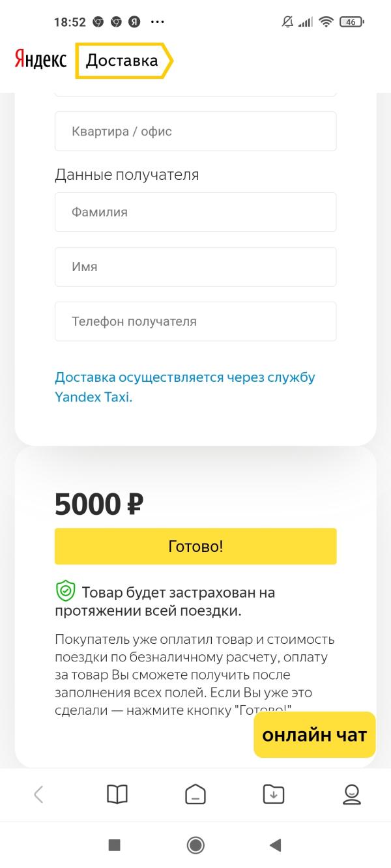Screen dimensions: 391x868
Task: Click the Готово! yellow button
Action: (x=195, y=546)
